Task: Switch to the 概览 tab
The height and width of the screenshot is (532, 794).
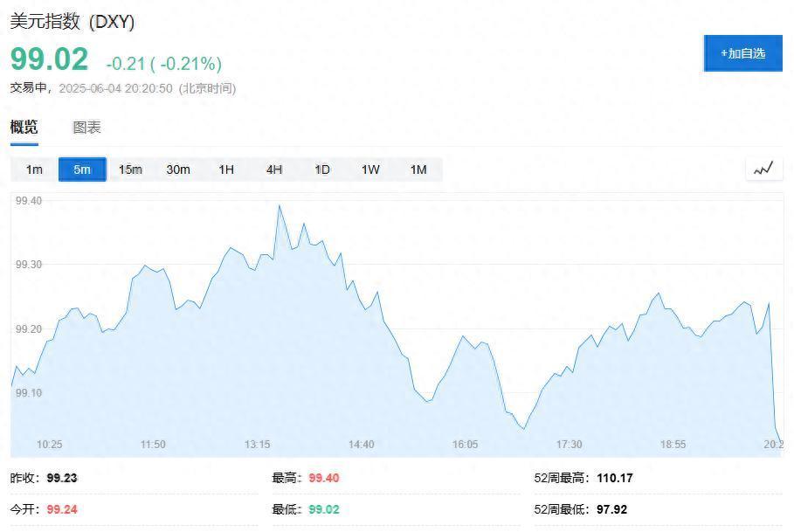Action: [x=24, y=127]
